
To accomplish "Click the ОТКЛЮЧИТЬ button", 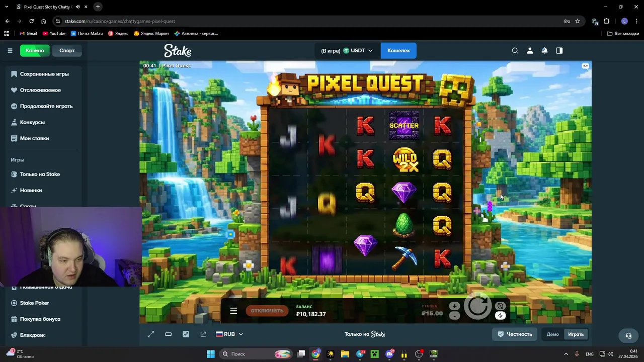I will pyautogui.click(x=267, y=311).
